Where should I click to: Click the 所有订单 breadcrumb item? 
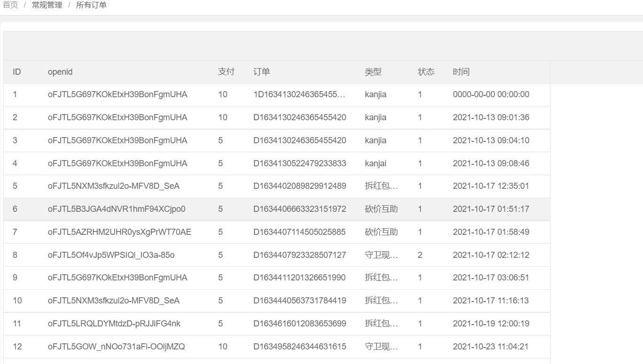pos(91,5)
